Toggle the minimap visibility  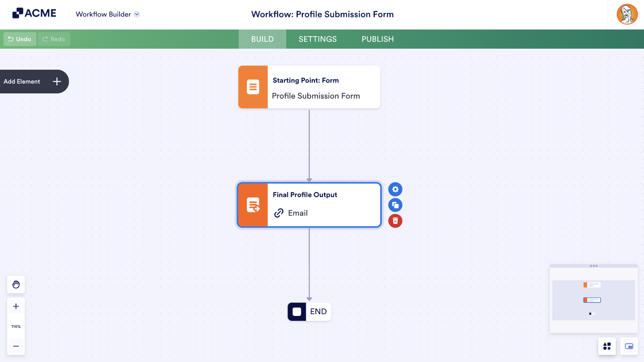[x=629, y=346]
